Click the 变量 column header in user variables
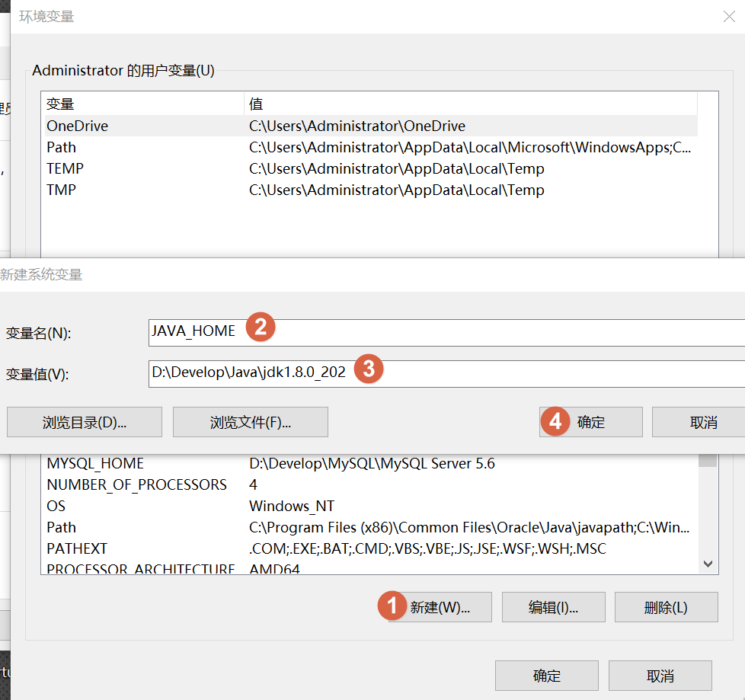745x700 pixels. [x=142, y=104]
